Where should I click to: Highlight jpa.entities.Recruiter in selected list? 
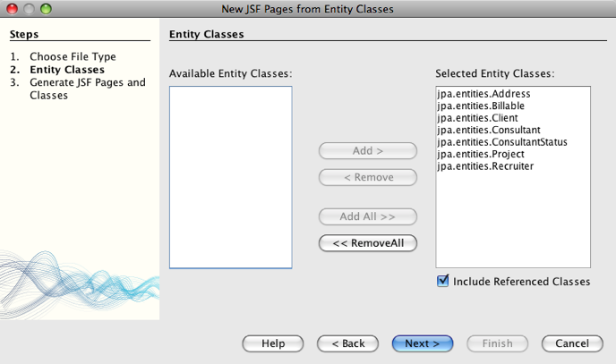(484, 165)
